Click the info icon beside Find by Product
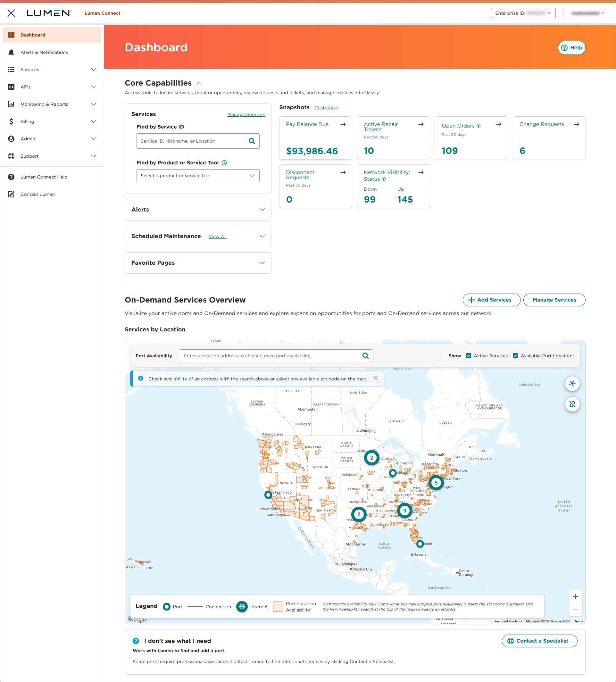This screenshot has width=616, height=682. [x=224, y=163]
